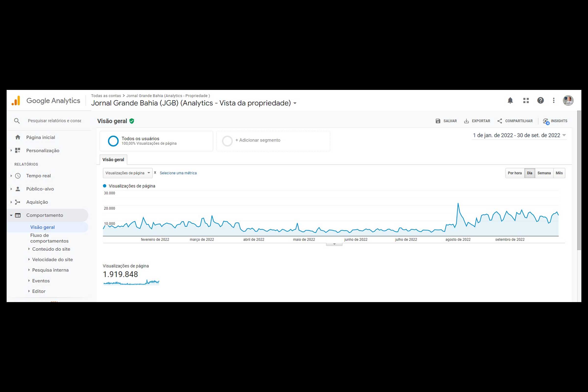588x392 pixels.
Task: Click the vertical page scrollbar
Action: pos(579,180)
